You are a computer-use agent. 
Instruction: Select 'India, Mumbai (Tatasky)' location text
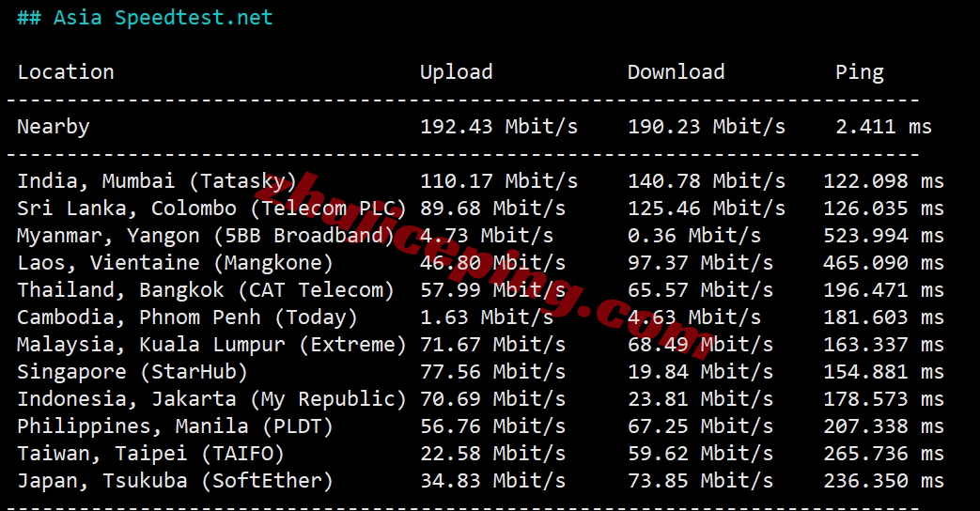(157, 181)
